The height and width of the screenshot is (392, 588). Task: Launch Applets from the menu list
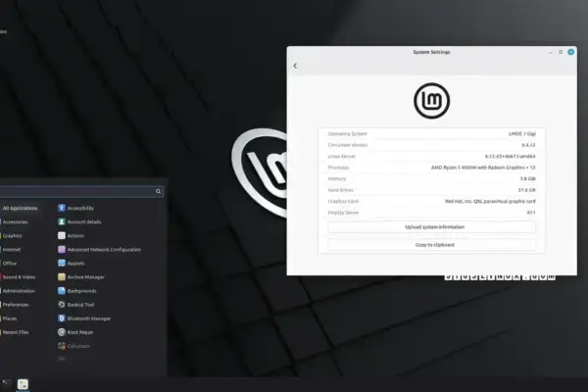click(72, 264)
